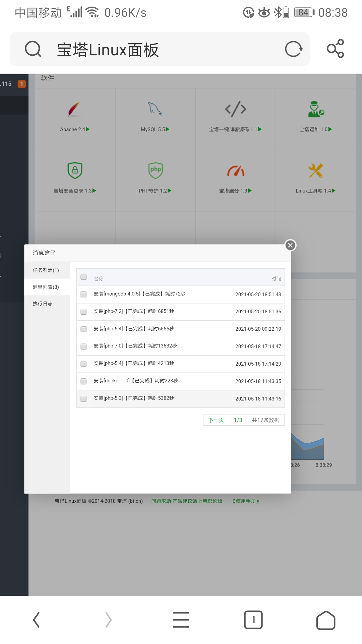
Task: Check the php-5.4 耗时4213秒 message
Action: pyautogui.click(x=84, y=364)
